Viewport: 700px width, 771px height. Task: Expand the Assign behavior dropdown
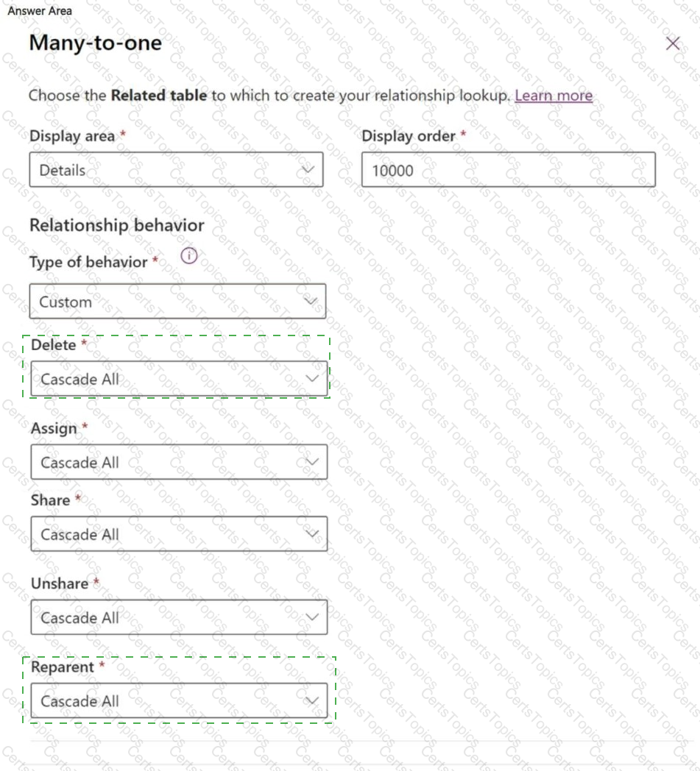[x=178, y=462]
